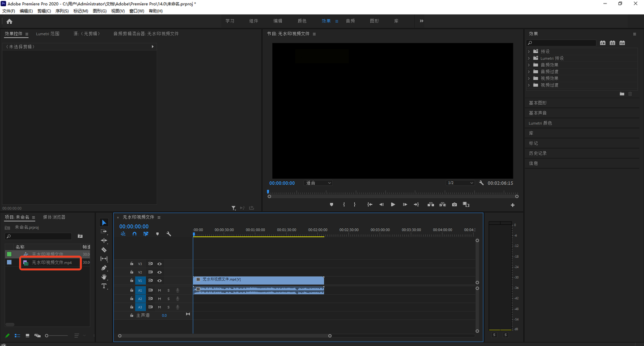Toggle lock on track V3
This screenshot has height=346, width=644.
pyautogui.click(x=131, y=264)
